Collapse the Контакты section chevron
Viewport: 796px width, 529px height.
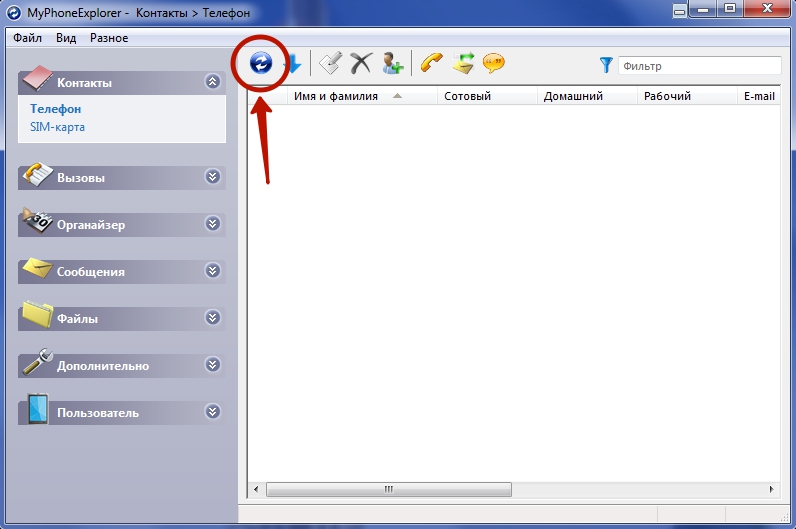tap(213, 82)
